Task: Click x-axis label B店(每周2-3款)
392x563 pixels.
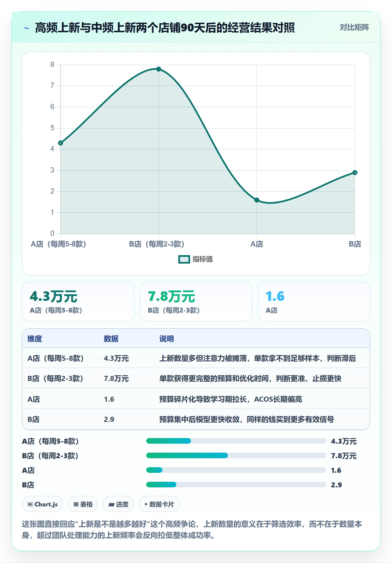Action: click(157, 244)
